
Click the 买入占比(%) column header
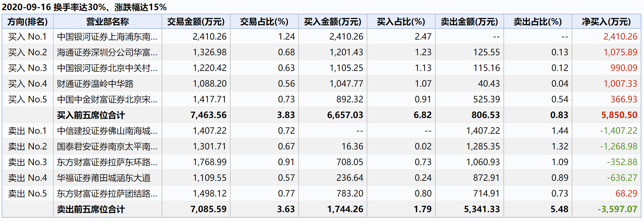(x=401, y=22)
